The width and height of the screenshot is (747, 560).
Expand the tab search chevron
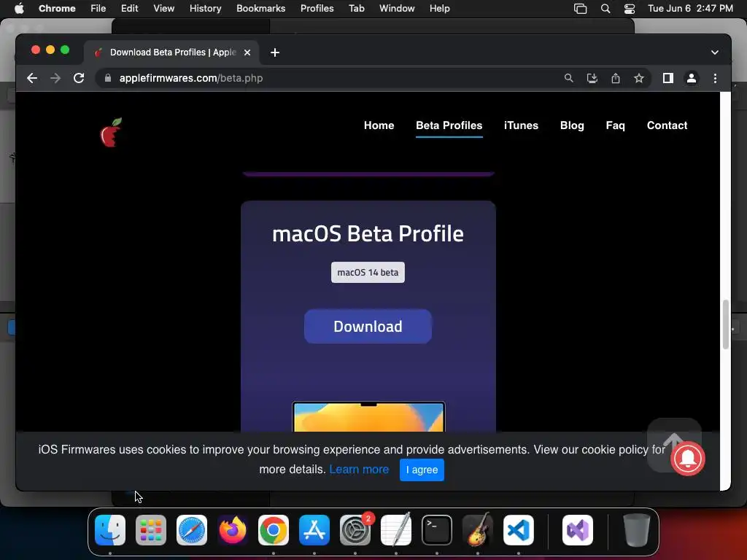715,52
